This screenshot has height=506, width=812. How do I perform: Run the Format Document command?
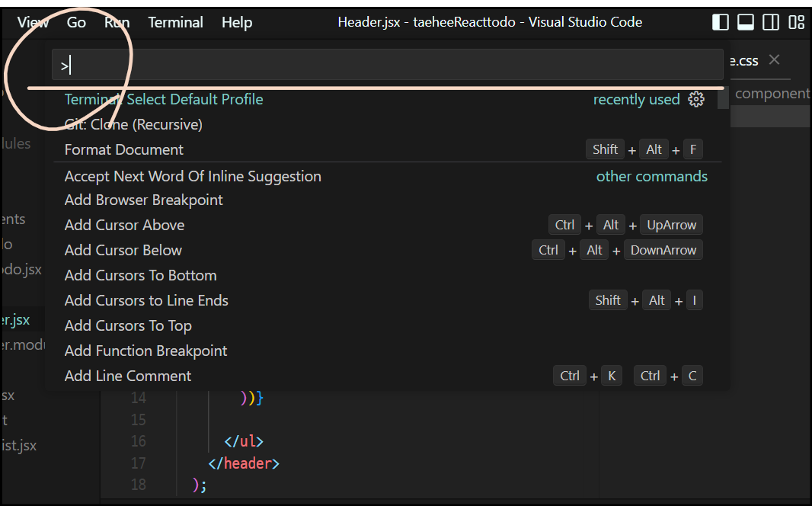point(388,149)
